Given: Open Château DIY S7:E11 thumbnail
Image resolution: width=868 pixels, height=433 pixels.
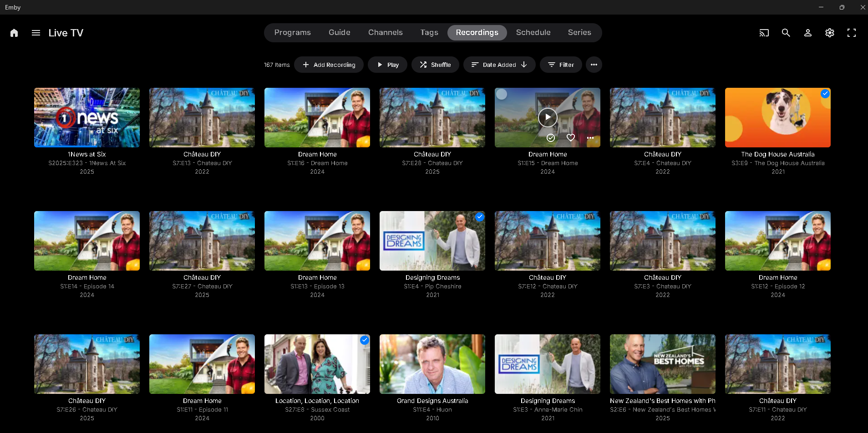Looking at the screenshot, I should 778,364.
